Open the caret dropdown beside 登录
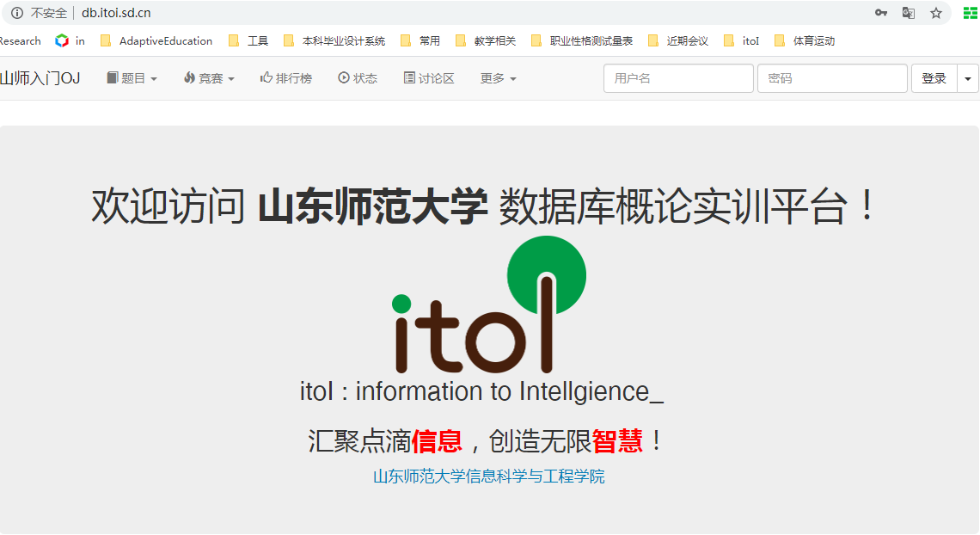 point(968,78)
